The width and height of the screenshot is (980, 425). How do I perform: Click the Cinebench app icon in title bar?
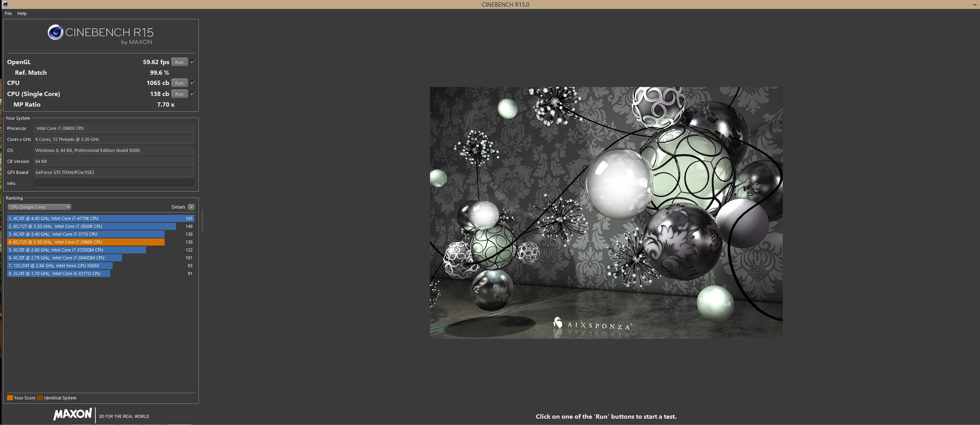click(x=6, y=4)
